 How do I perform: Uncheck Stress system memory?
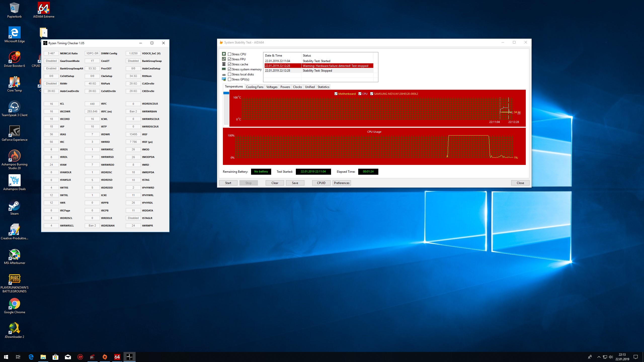[x=229, y=69]
